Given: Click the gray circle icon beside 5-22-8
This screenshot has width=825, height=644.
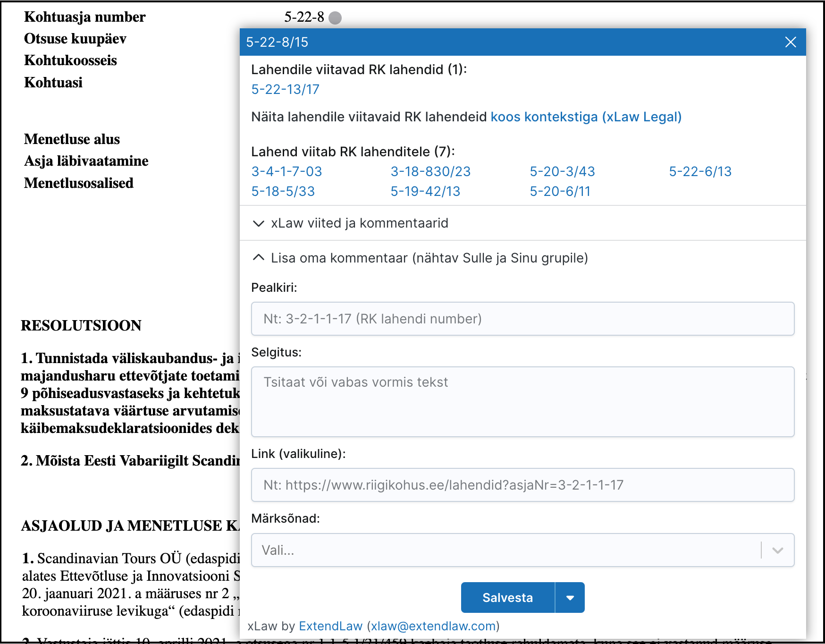Looking at the screenshot, I should 335,18.
